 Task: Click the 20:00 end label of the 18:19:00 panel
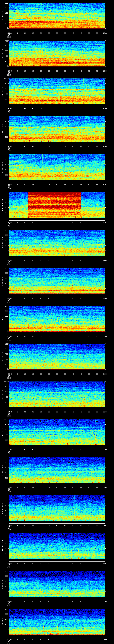point(105,223)
